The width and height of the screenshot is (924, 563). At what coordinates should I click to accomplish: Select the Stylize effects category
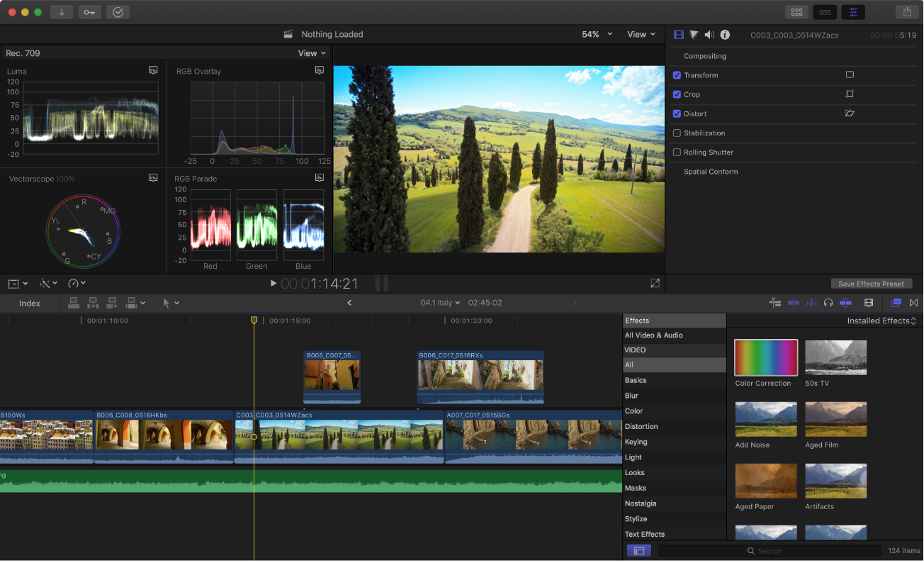pos(636,518)
